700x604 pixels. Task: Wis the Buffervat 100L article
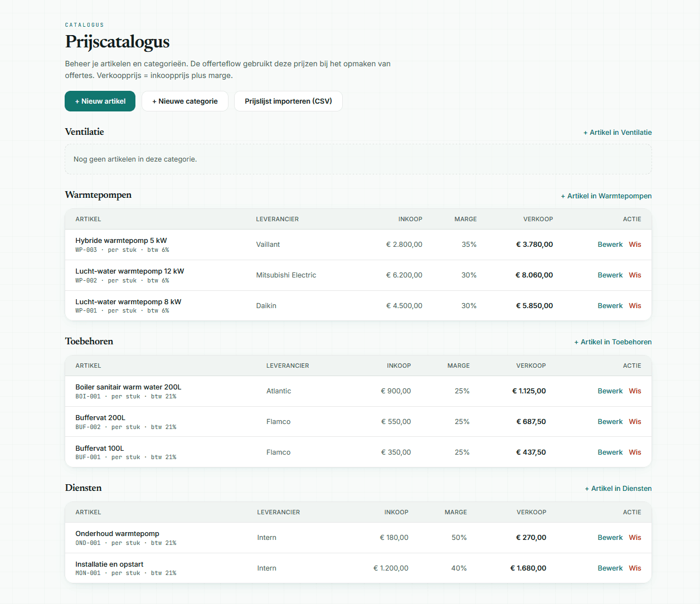(635, 452)
